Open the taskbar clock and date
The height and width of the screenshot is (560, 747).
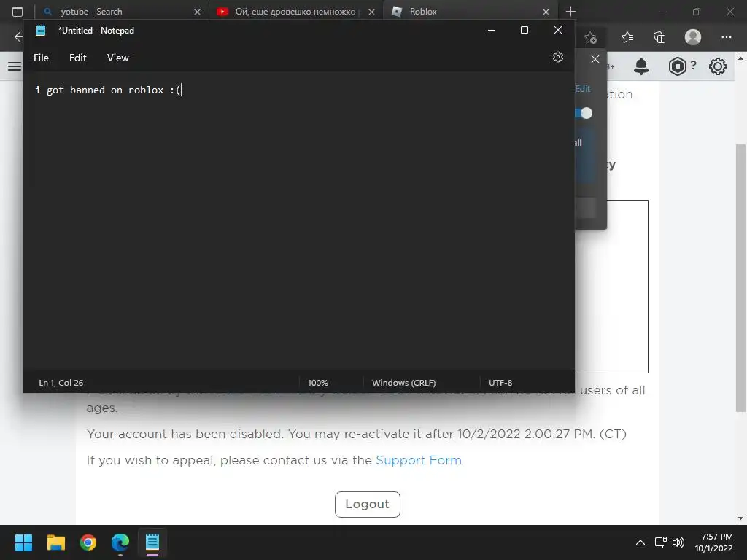pos(713,542)
